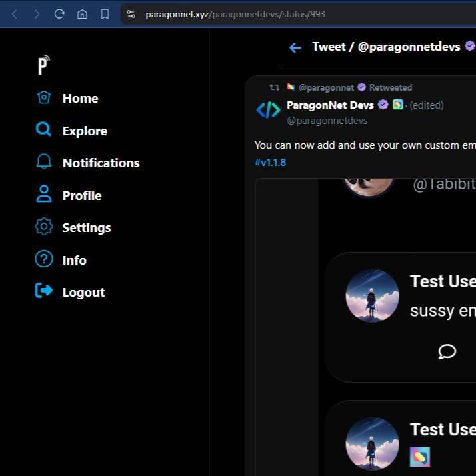Click the ParagonNet P logo

(43, 65)
